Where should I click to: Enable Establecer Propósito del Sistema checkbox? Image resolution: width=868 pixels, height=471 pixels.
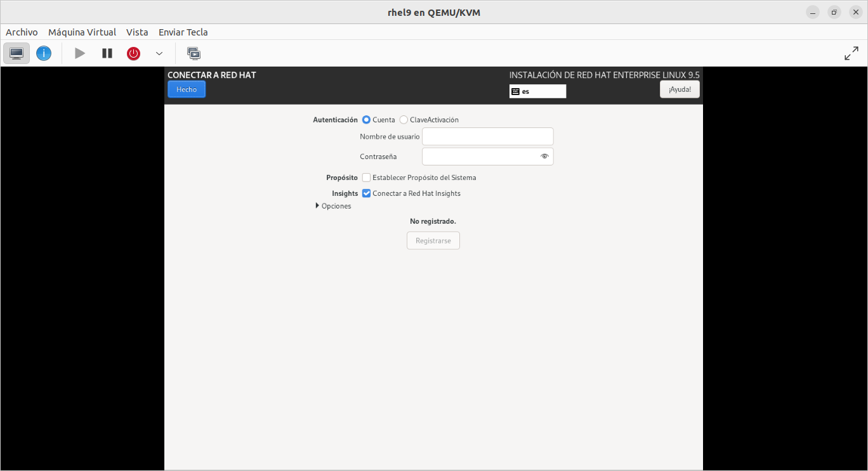[x=366, y=177]
